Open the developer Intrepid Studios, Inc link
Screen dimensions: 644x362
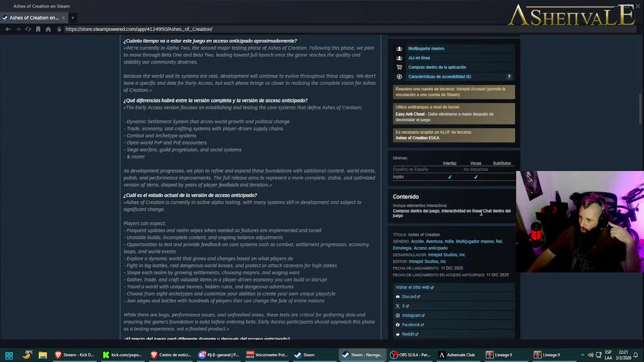[446, 255]
